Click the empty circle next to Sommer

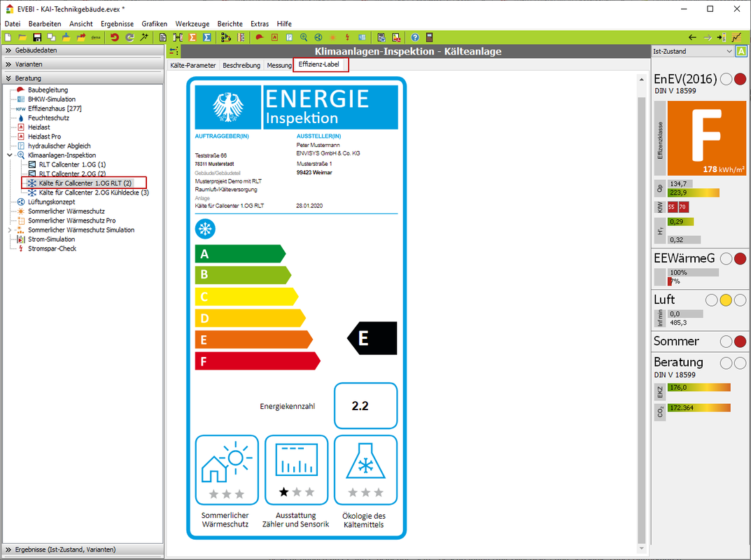point(726,342)
